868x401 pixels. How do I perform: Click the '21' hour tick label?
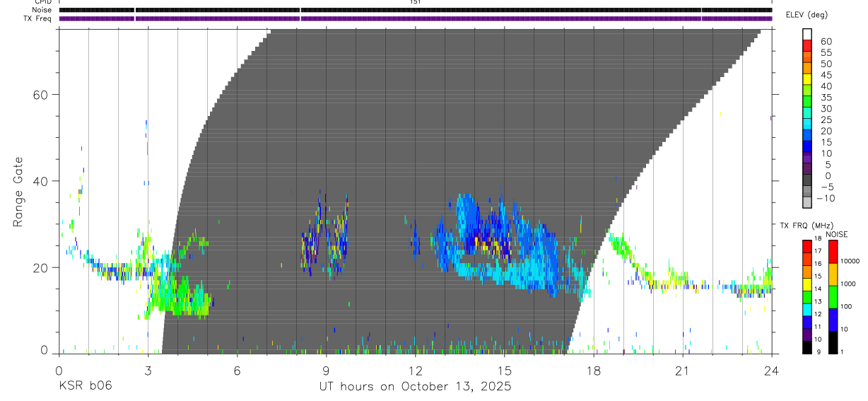pyautogui.click(x=682, y=370)
